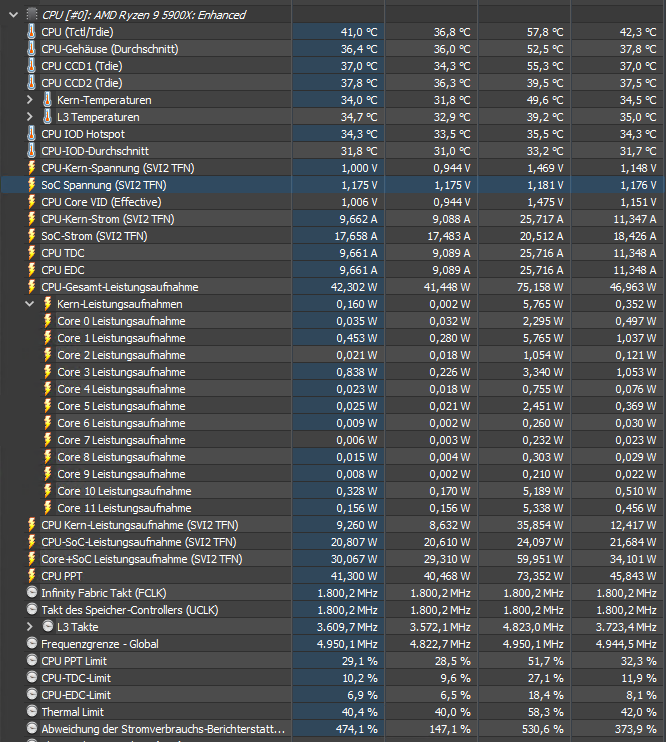Click the 3.609,7 MHz current value
Screen dimensions: 666x742
(347, 627)
